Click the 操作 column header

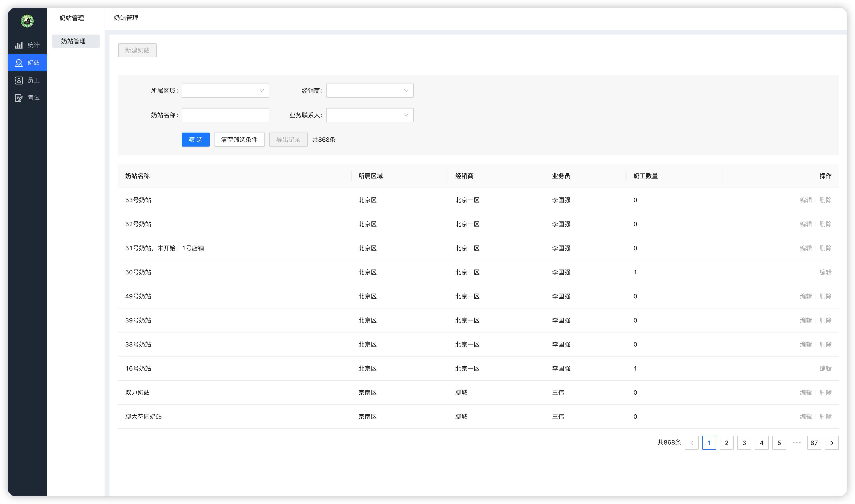[x=825, y=176]
